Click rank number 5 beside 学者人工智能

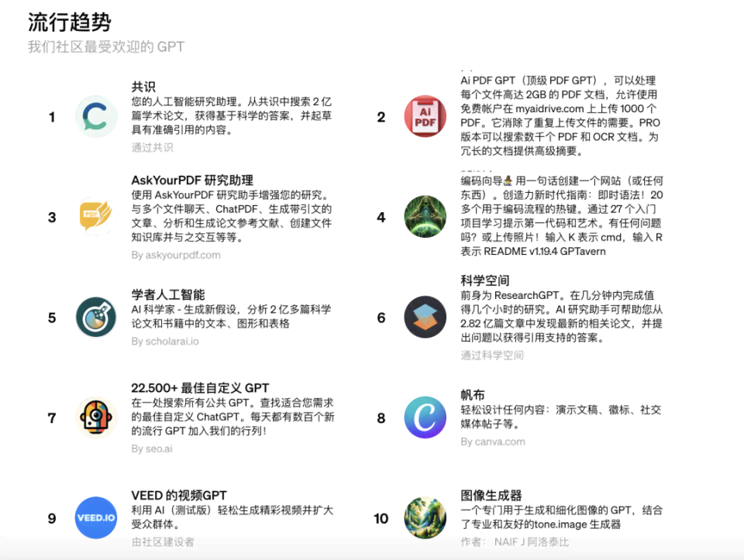(52, 318)
